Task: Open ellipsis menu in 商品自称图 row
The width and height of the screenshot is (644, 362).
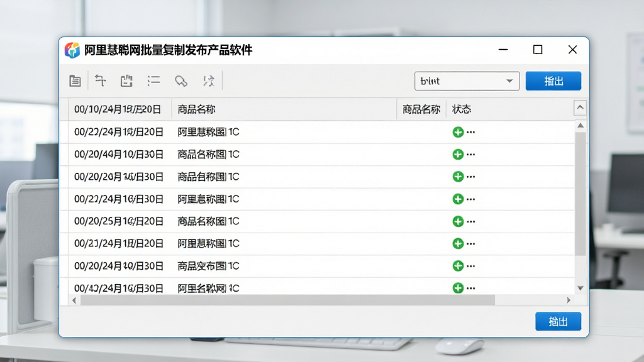Action: [471, 177]
